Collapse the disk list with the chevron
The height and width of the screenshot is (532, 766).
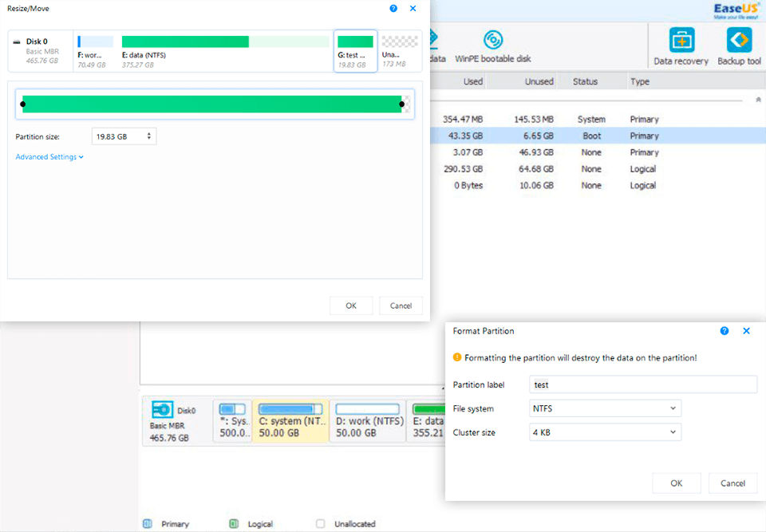pyautogui.click(x=757, y=100)
